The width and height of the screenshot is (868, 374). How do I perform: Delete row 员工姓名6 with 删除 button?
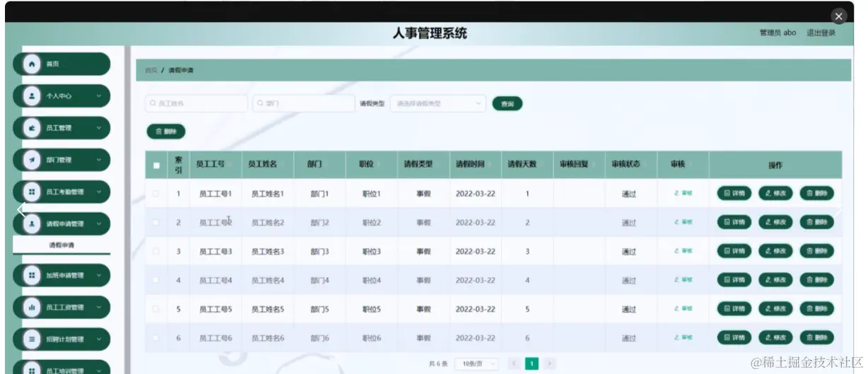tap(816, 338)
